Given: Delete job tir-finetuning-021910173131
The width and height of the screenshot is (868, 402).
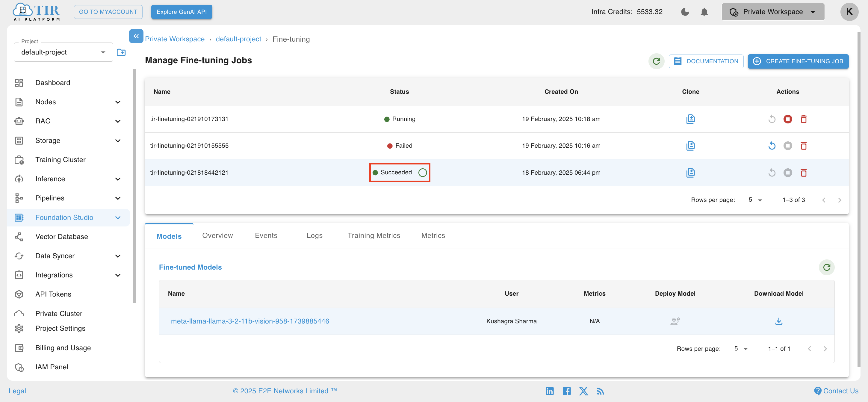Looking at the screenshot, I should point(804,119).
